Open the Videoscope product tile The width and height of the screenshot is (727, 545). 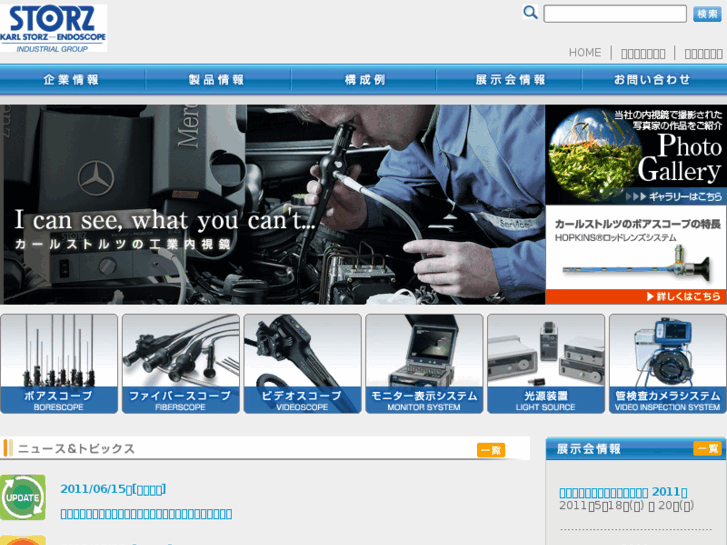point(302,364)
